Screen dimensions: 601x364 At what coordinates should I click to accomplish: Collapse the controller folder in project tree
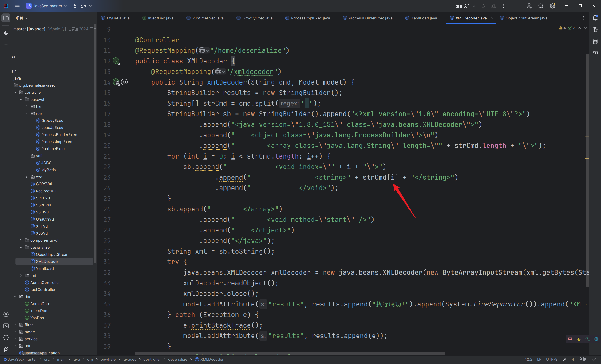tap(15, 92)
